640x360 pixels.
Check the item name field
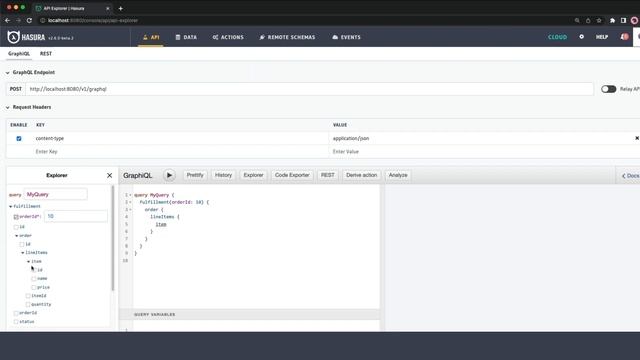coord(34,279)
